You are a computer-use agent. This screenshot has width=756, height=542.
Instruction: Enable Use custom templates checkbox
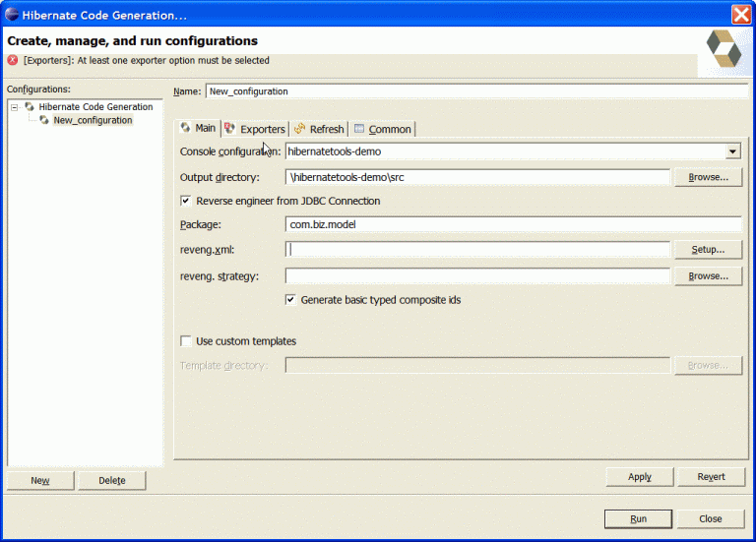coord(186,341)
